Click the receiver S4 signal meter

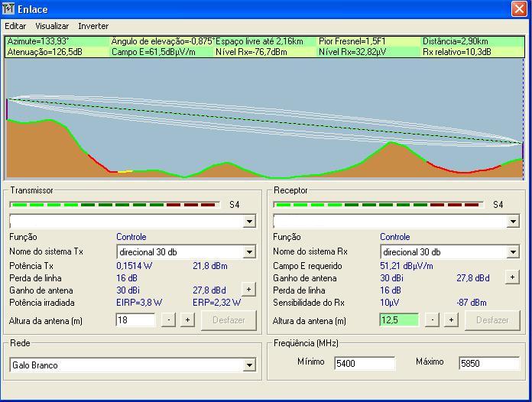pyautogui.click(x=378, y=205)
